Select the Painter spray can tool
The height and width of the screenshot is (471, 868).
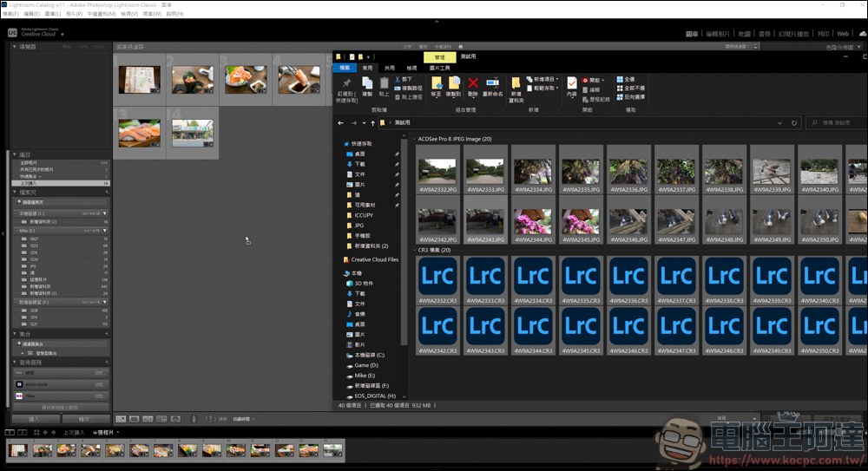pyautogui.click(x=194, y=419)
